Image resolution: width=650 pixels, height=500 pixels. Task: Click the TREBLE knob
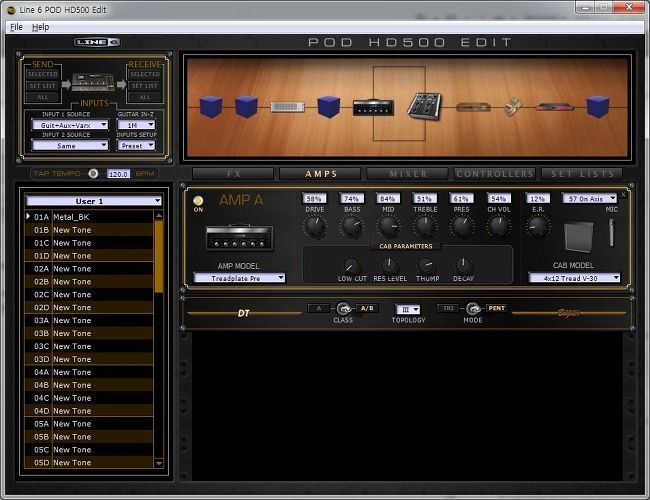pos(425,227)
